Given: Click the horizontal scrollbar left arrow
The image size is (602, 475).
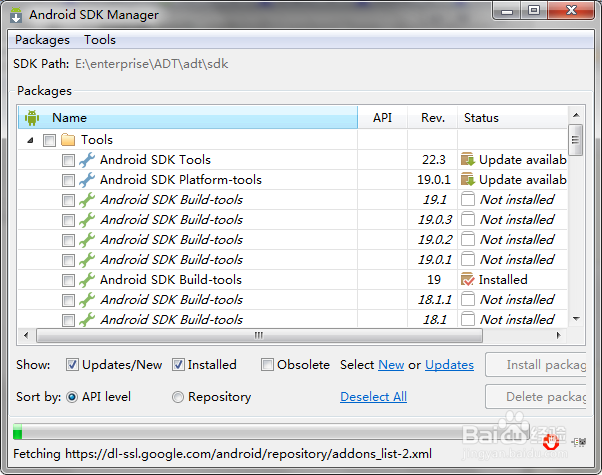Looking at the screenshot, I should pos(26,335).
